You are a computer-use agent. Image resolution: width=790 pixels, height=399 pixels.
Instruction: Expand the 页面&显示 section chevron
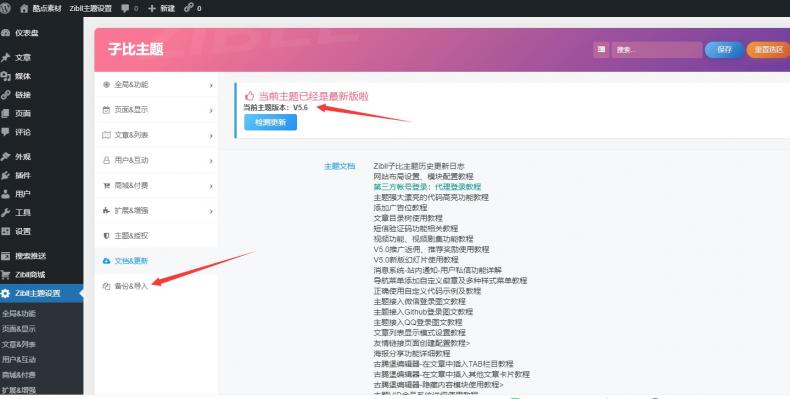pyautogui.click(x=211, y=110)
